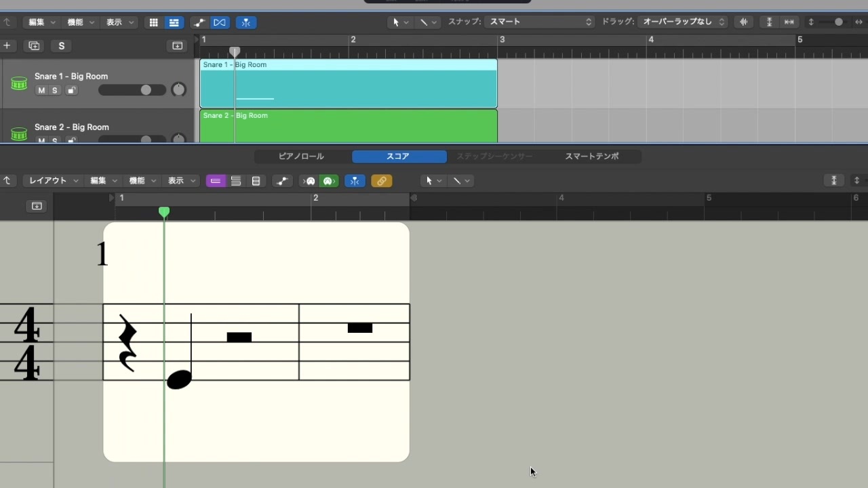The height and width of the screenshot is (488, 868).
Task: Select the green Snare 2 - Big Room region
Action: click(x=349, y=126)
